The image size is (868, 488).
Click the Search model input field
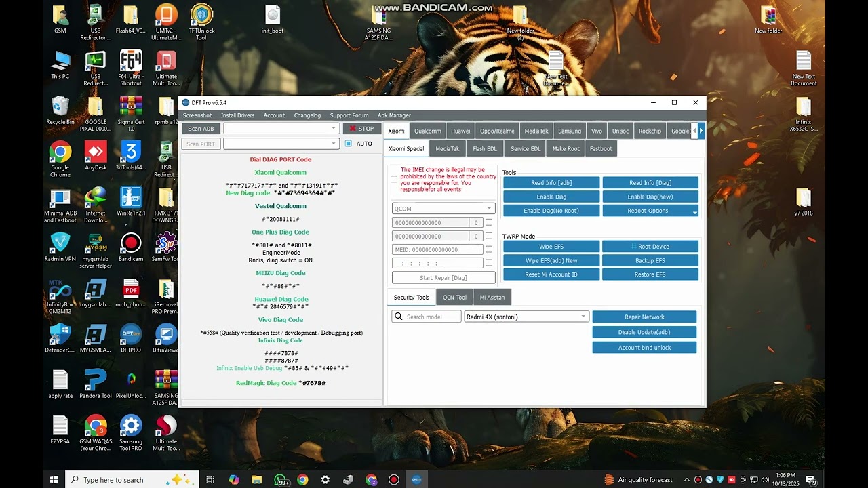427,317
